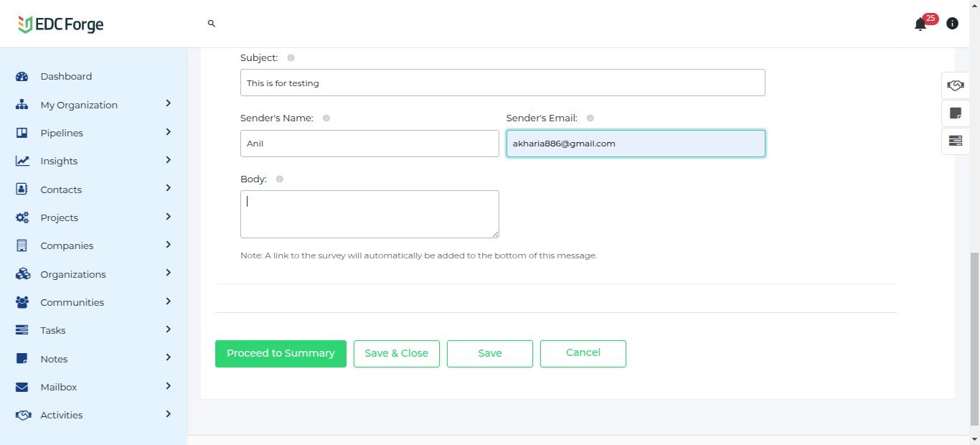Click the Proceed to Summary button
Screen dimensions: 980x445
pyautogui.click(x=281, y=354)
